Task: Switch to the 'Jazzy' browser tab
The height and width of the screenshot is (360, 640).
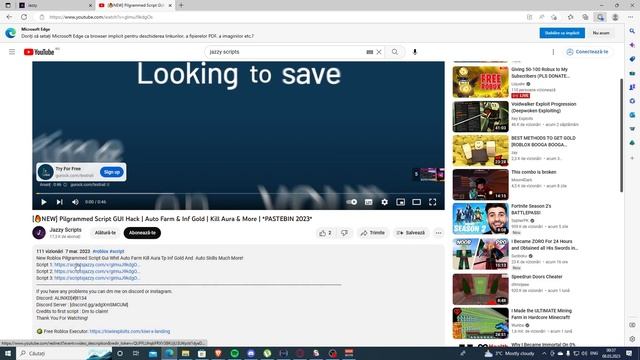Action: [x=55, y=5]
